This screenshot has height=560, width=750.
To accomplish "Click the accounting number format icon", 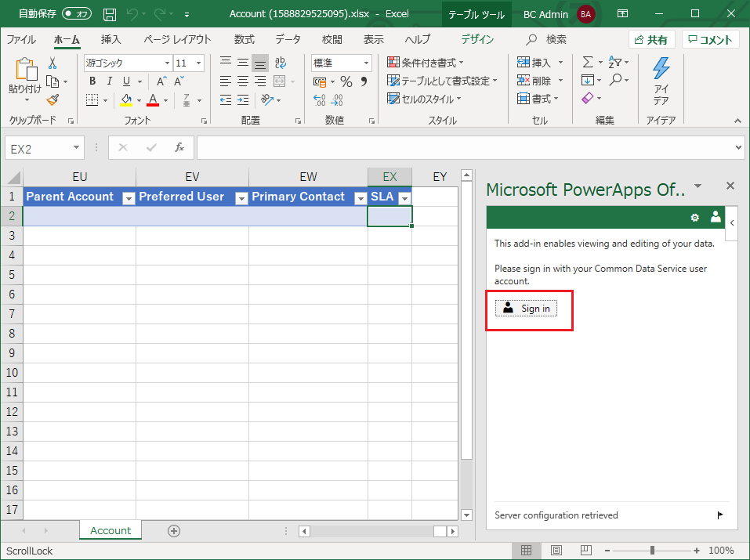I will click(x=320, y=81).
